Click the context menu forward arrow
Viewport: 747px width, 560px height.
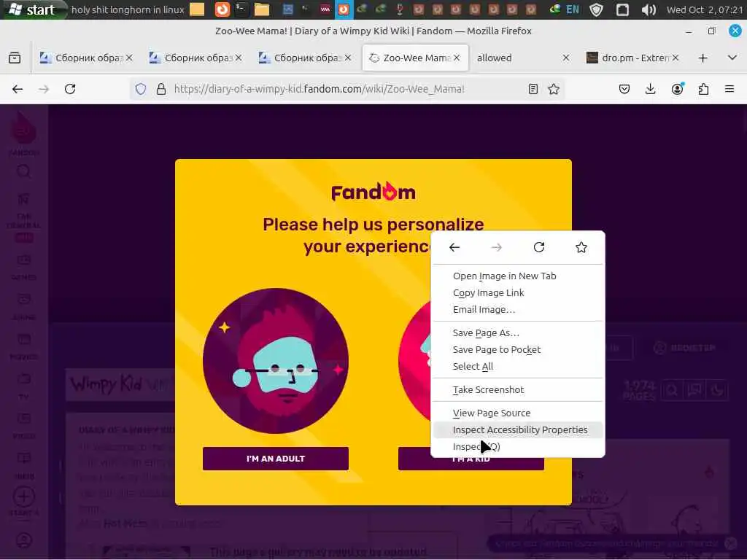pos(496,247)
